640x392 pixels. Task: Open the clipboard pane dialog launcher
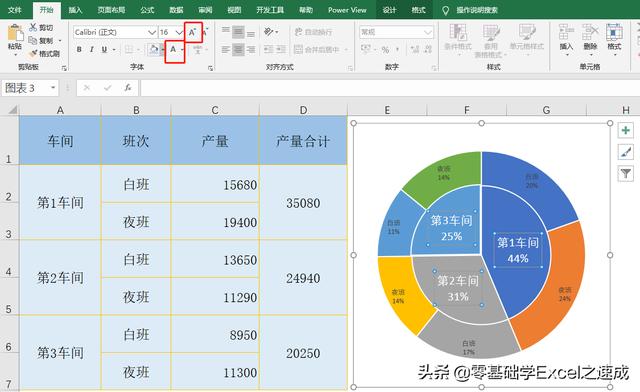pos(64,68)
